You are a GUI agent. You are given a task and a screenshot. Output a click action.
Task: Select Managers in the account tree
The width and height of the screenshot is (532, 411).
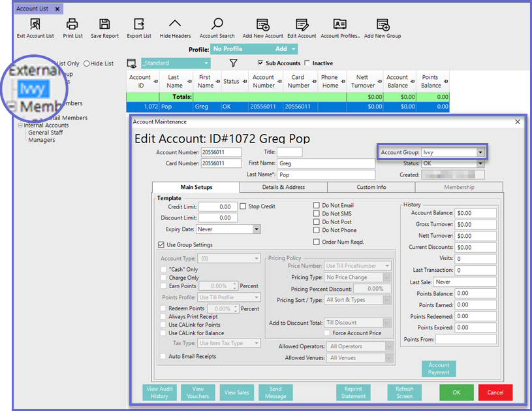pyautogui.click(x=41, y=140)
